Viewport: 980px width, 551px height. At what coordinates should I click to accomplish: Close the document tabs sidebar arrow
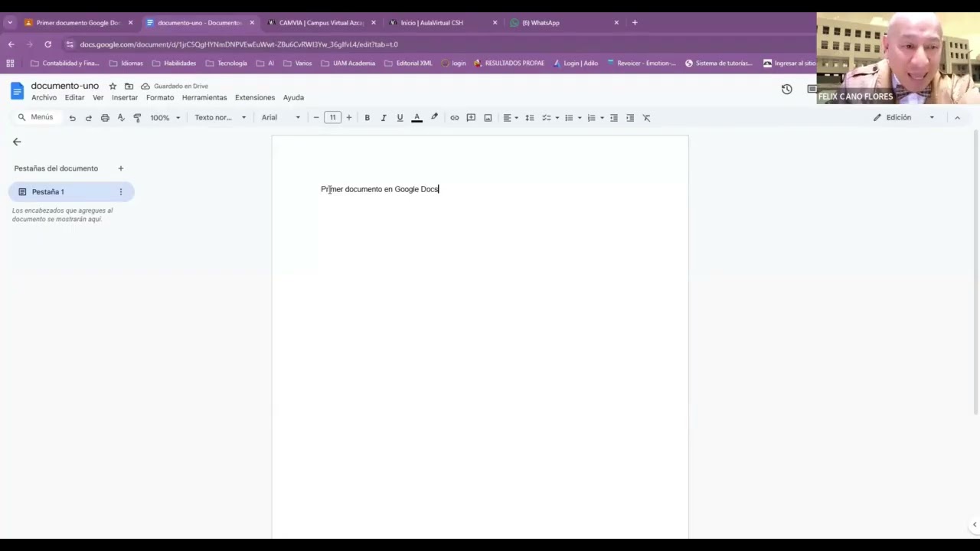17,142
